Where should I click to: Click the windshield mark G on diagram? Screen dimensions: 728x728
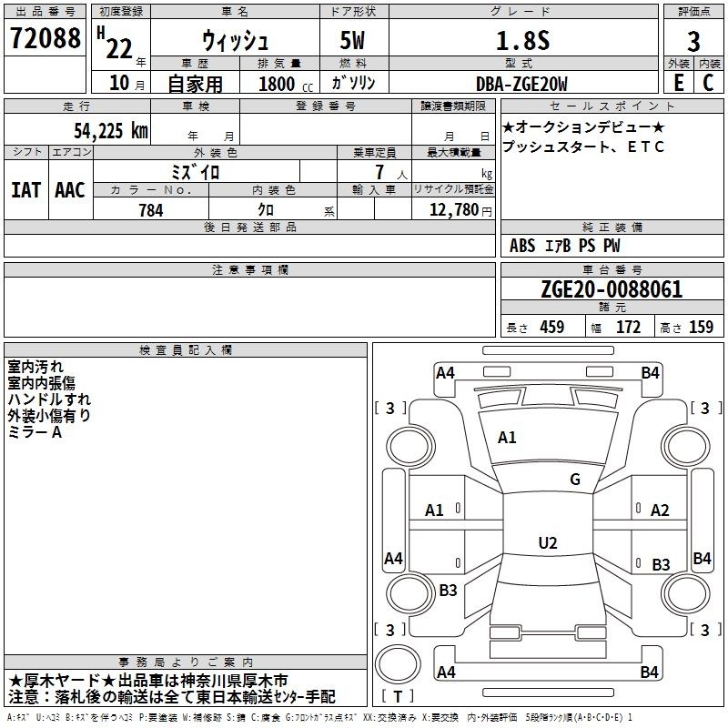pos(575,480)
